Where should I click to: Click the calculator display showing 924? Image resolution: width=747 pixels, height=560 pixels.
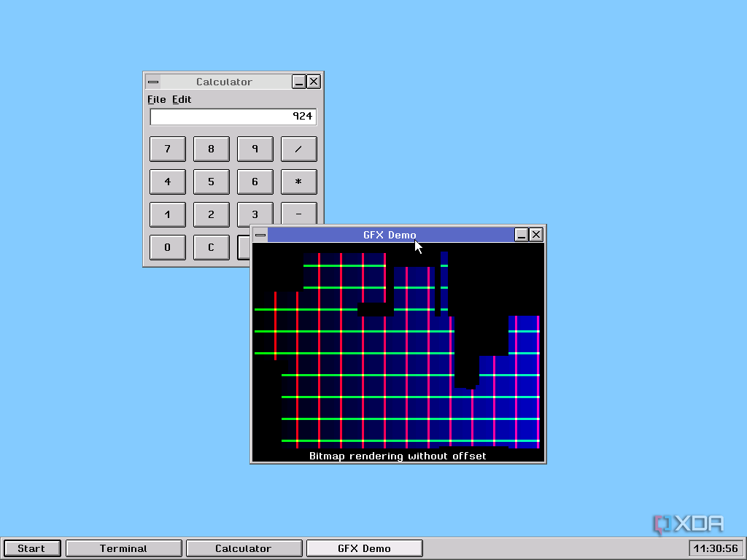pos(233,117)
